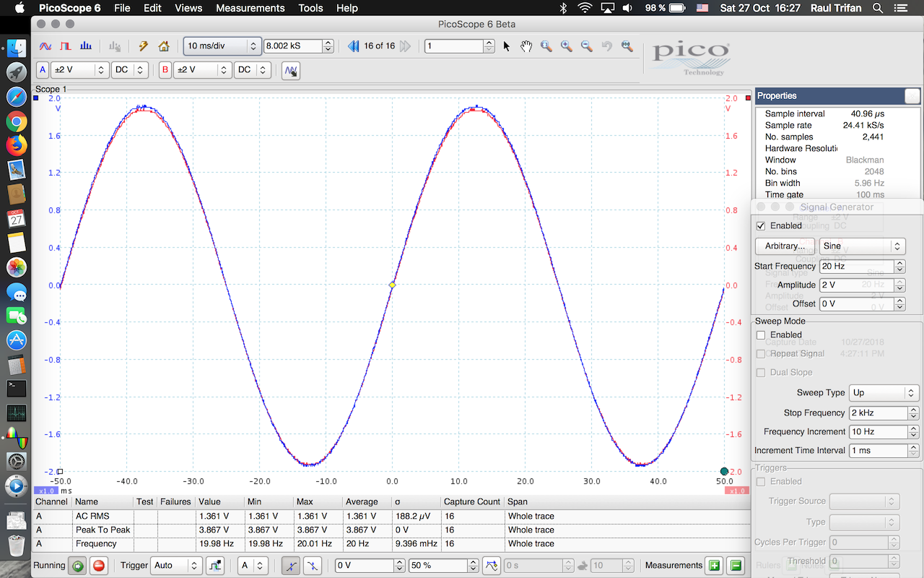Click zoom to full view icon
The image size is (924, 578).
[x=627, y=46]
